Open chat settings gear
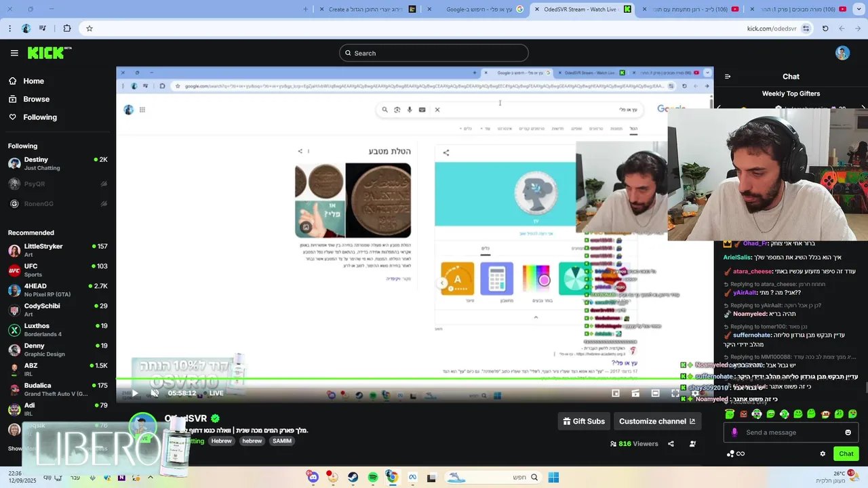Screen dimensions: 868x488 tap(823, 453)
